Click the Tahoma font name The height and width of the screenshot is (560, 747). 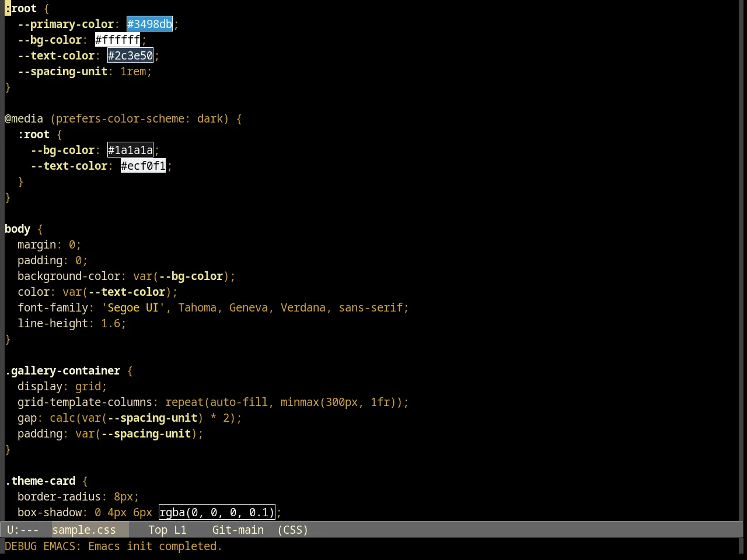pyautogui.click(x=197, y=307)
